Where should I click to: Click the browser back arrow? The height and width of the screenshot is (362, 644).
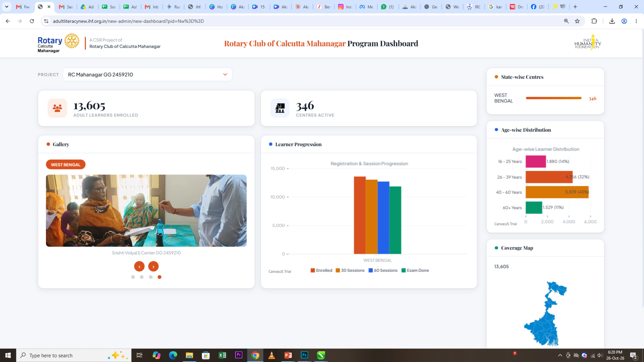pos(8,21)
